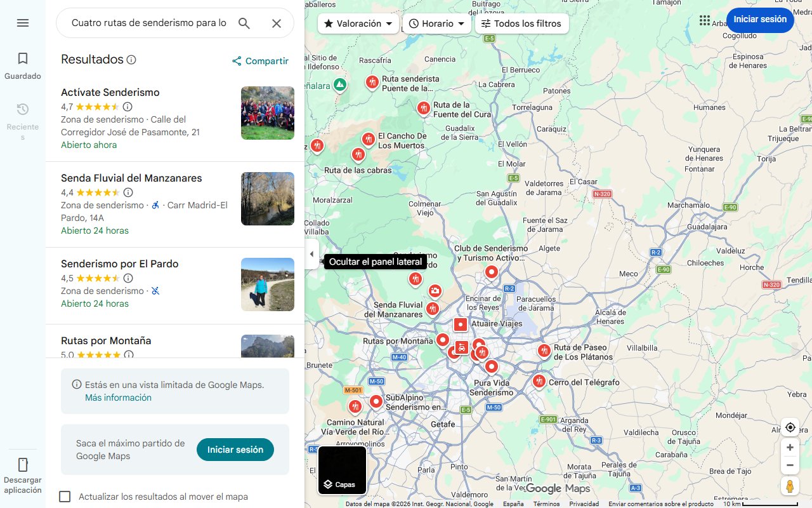Expand the Valoración dropdown arrow
The width and height of the screenshot is (812, 508).
coord(388,23)
